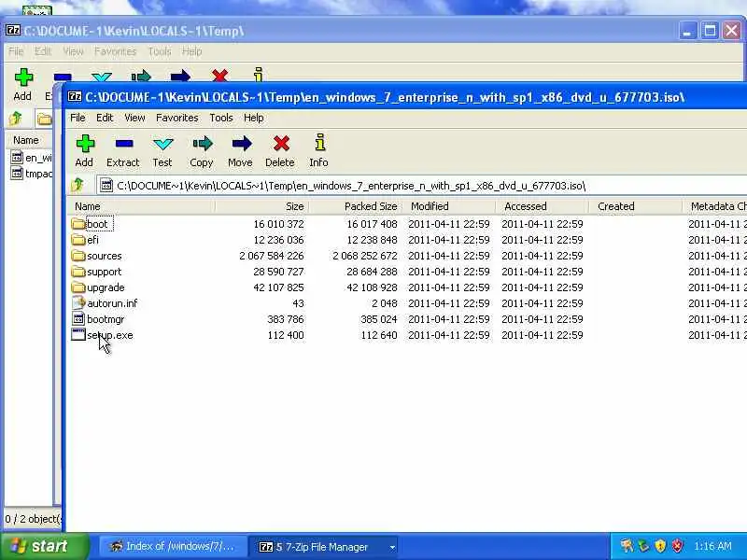Viewport: 747px width, 560px height.
Task: Select tmpac file in background Temp window
Action: coord(31,174)
